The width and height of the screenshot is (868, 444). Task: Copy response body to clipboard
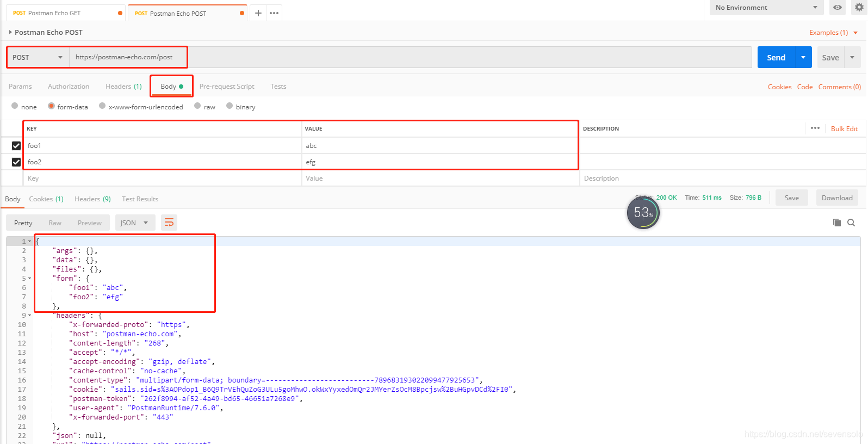(x=837, y=223)
